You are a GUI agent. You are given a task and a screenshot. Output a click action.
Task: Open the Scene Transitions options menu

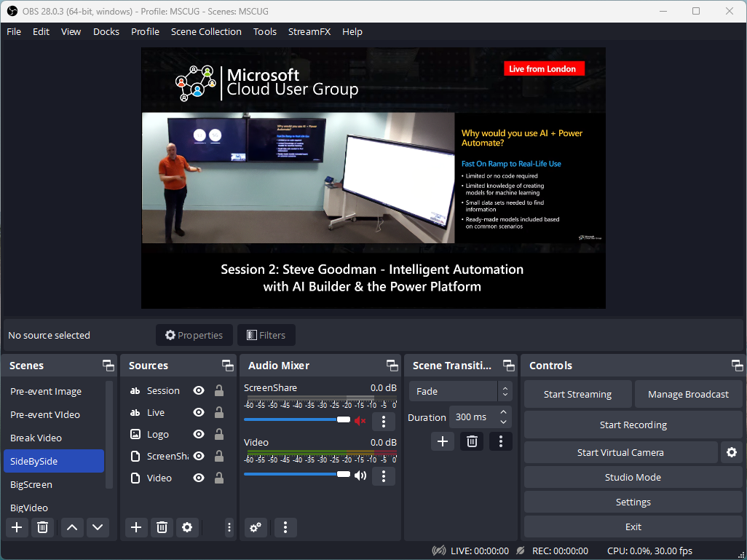[500, 441]
